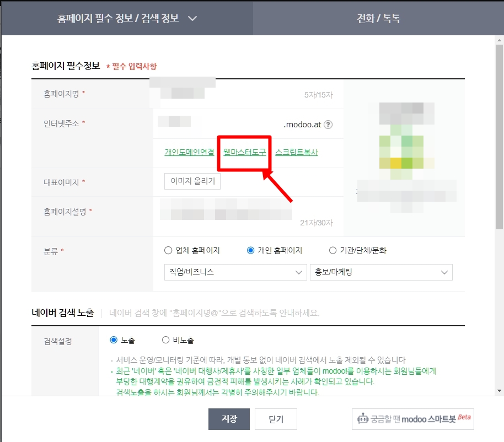Click the robot icon on 스마트봇 button

363,418
